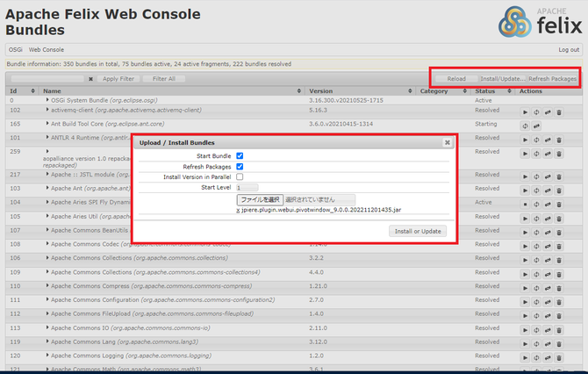Viewport: 588px width, 374px height.
Task: Open the Web Console menu
Action: click(x=47, y=49)
